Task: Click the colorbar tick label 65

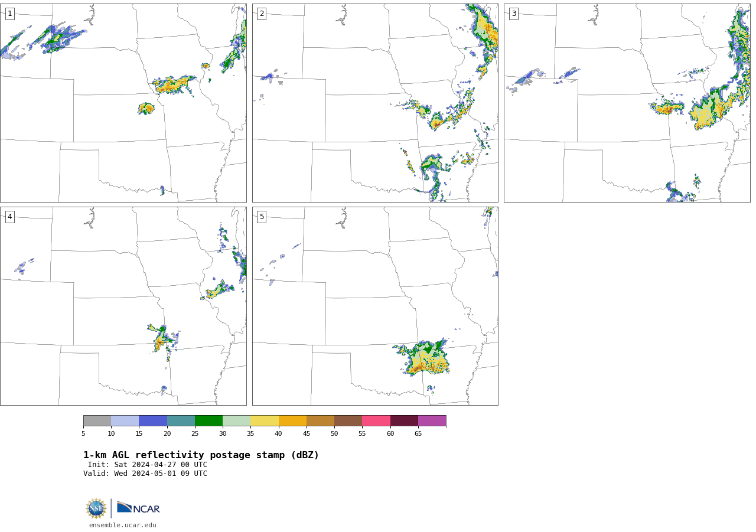Action: (418, 434)
